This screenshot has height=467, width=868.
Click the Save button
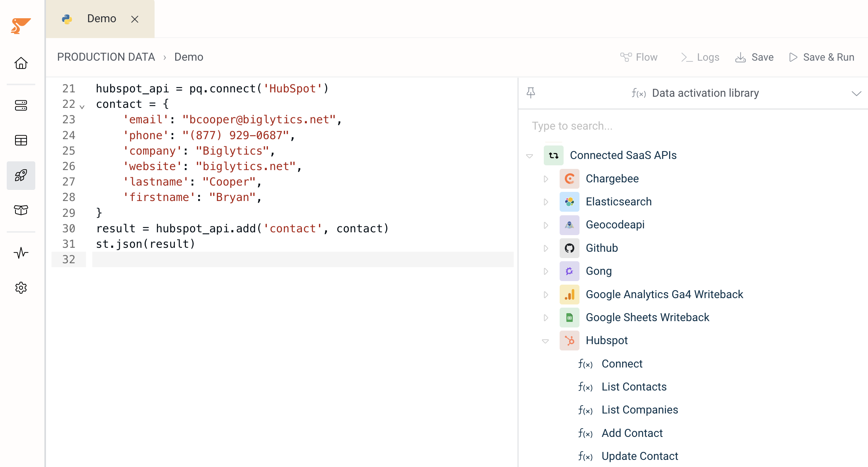coord(754,57)
